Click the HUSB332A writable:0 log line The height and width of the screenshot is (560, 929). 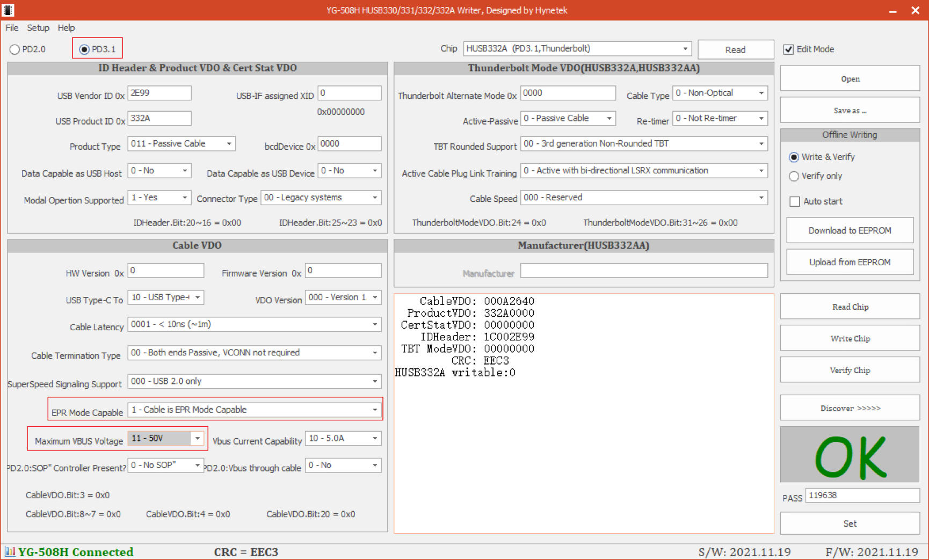tap(455, 373)
